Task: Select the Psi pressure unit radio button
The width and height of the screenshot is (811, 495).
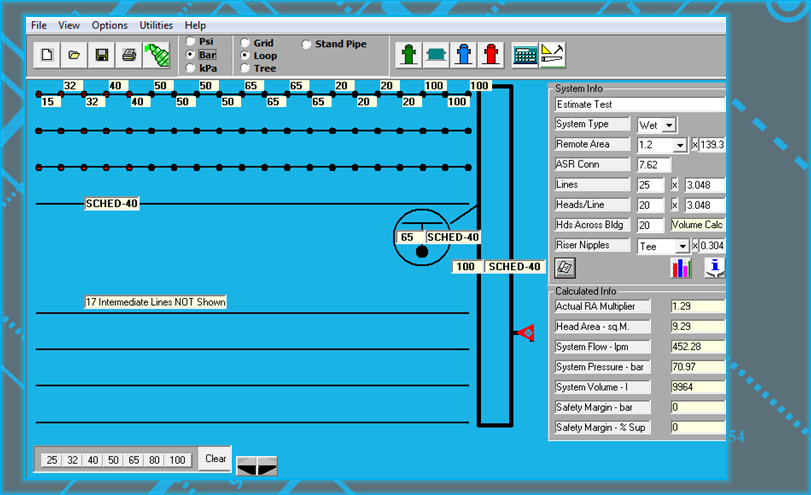Action: coord(191,42)
